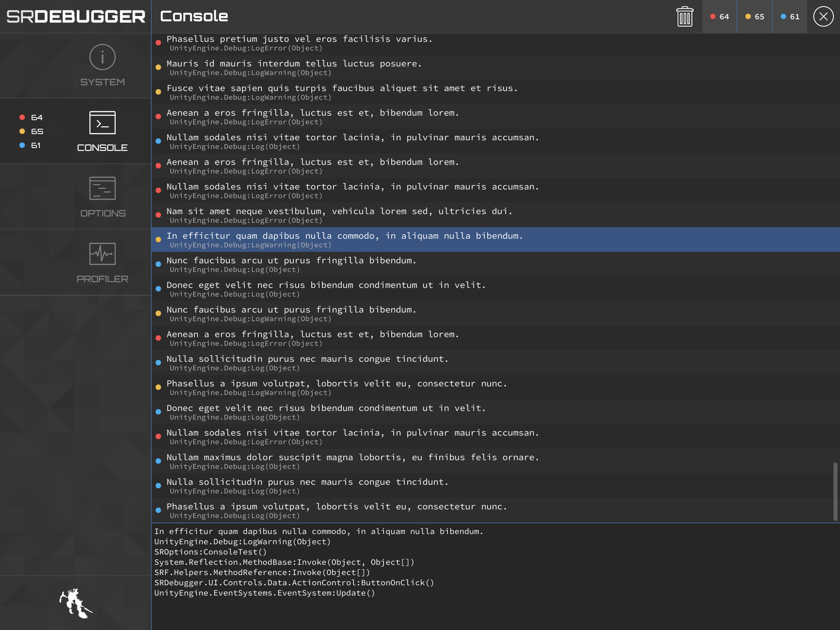The height and width of the screenshot is (630, 840).
Task: Toggle warning filter showing 65
Action: click(x=755, y=16)
